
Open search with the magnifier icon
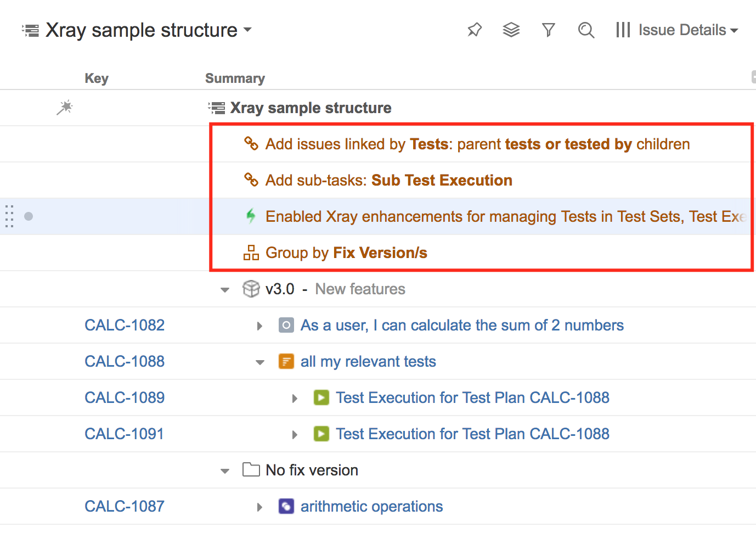coord(586,30)
